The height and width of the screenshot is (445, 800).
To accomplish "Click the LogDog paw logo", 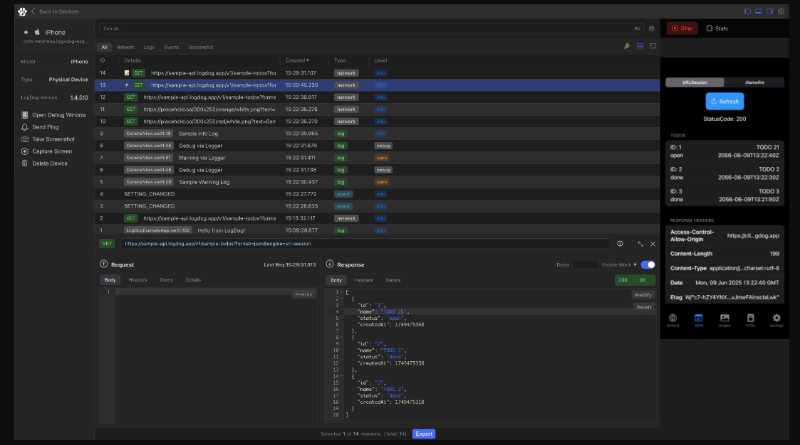I will 20,10.
